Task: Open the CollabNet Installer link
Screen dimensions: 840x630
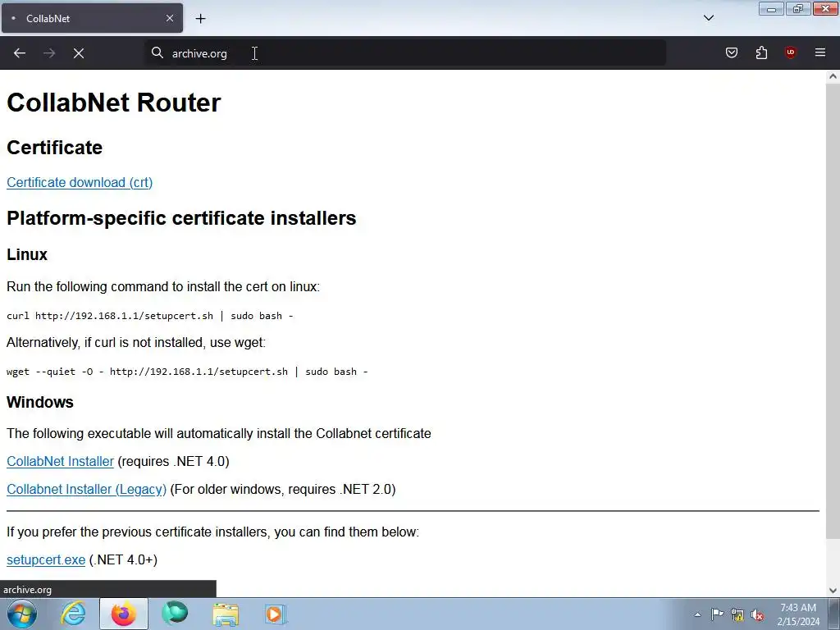Action: click(x=60, y=461)
